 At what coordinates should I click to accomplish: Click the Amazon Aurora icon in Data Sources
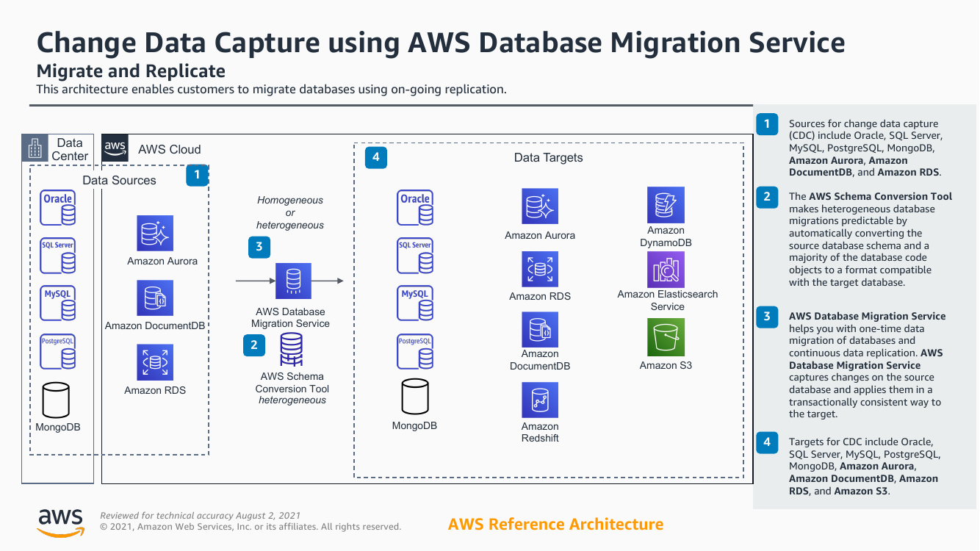(155, 234)
